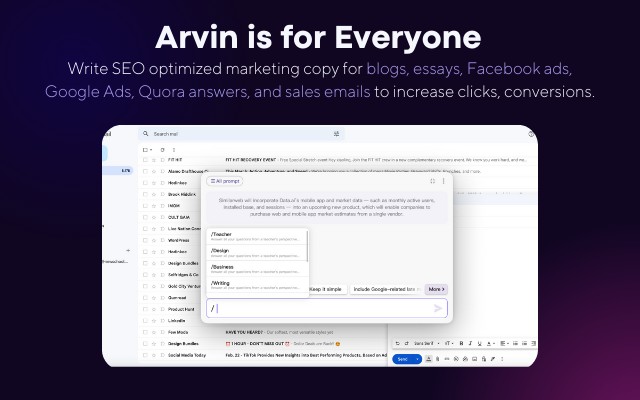
Task: Open the inbox toolbar three-dot menu
Action: coord(174,150)
